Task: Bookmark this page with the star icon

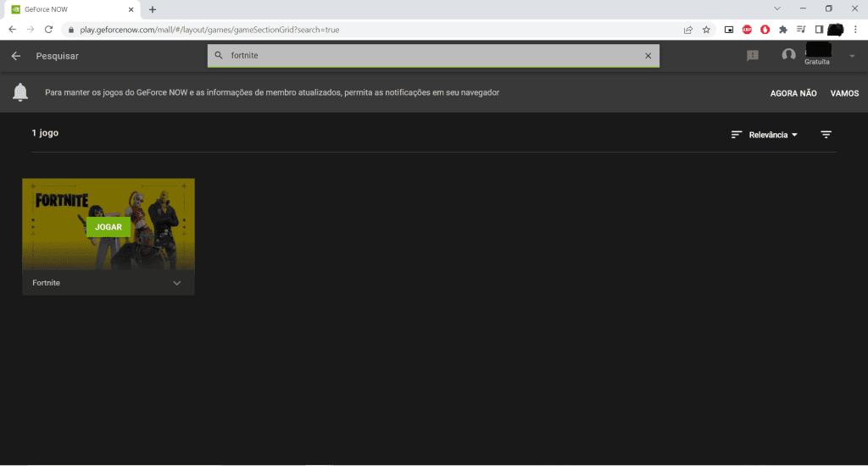Action: (x=706, y=29)
